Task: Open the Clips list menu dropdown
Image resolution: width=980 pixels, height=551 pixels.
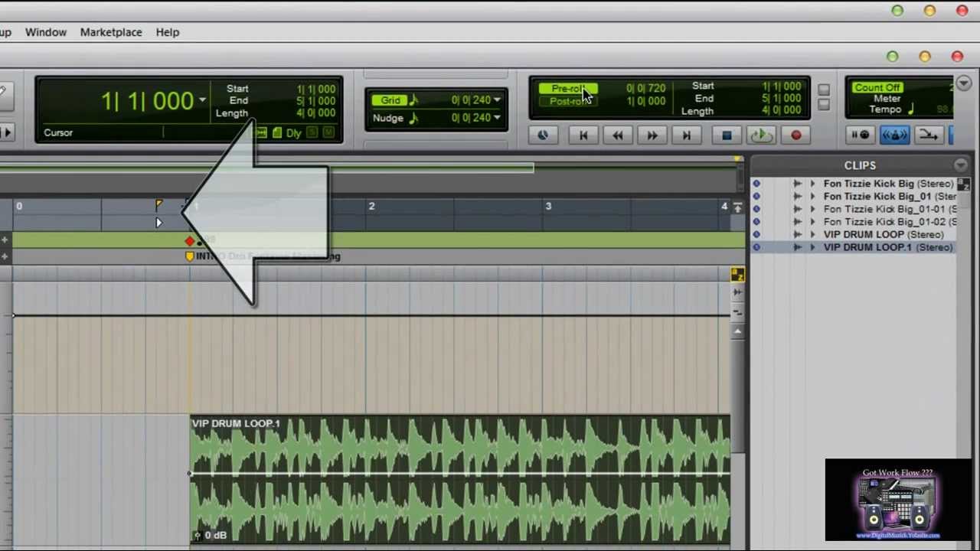Action: click(961, 165)
